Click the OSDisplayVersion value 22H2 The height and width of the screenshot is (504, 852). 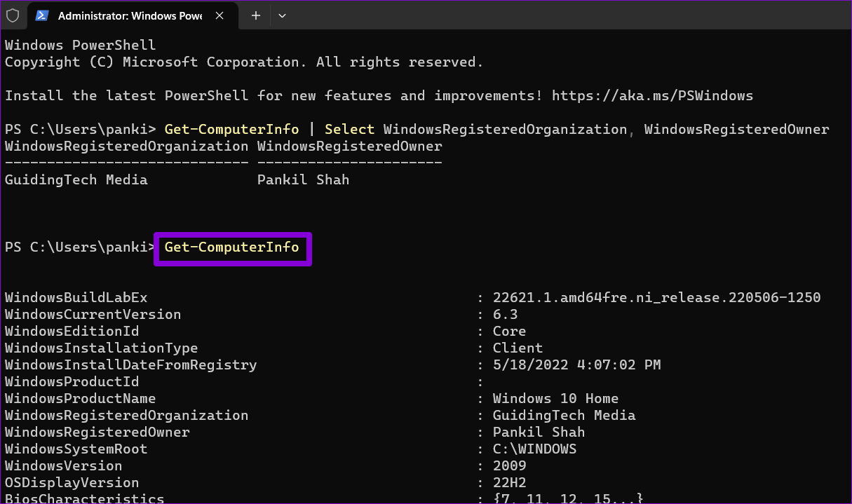(x=509, y=482)
